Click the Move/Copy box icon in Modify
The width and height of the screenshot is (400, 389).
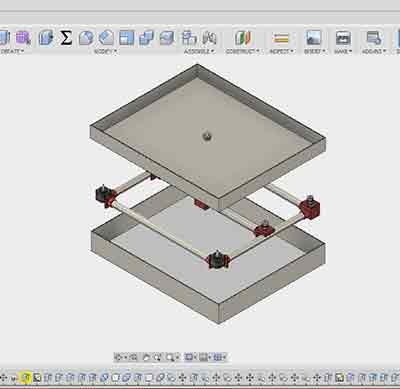point(167,38)
